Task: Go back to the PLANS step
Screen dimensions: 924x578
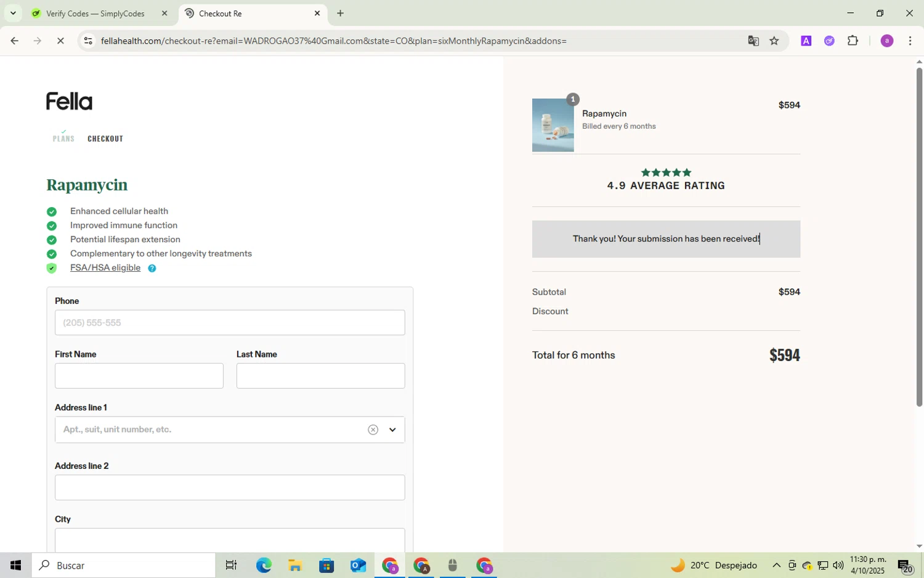Action: click(x=63, y=139)
